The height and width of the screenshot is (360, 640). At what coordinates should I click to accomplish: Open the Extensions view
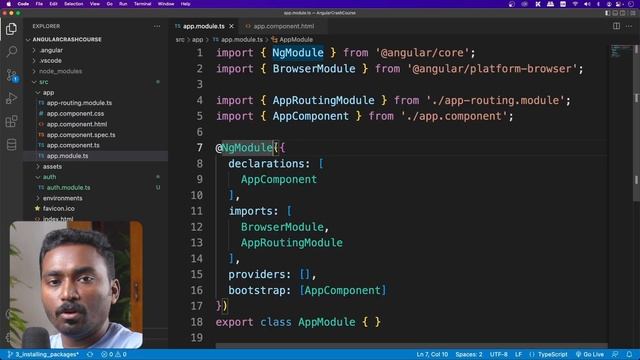point(11,121)
